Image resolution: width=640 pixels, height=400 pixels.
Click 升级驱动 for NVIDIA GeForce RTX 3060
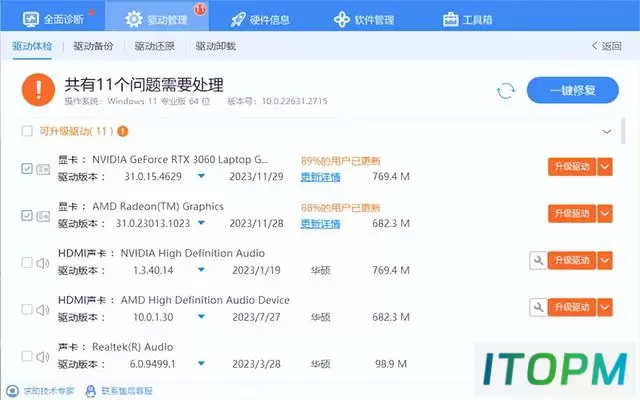572,167
